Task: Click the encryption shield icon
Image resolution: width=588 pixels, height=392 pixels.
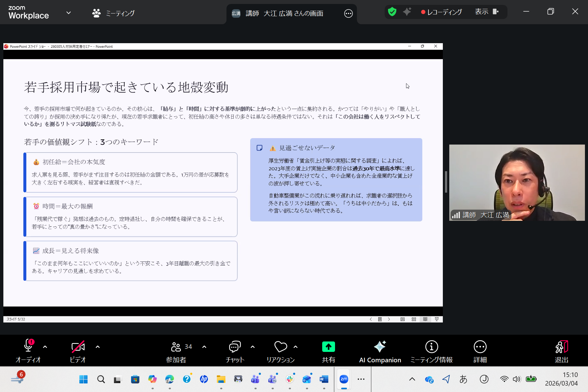Action: [x=392, y=12]
